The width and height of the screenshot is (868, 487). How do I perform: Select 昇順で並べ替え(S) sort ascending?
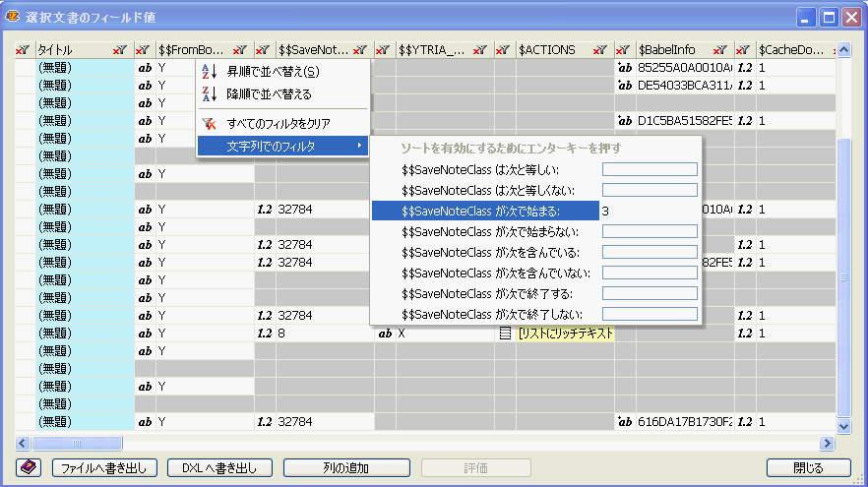[273, 72]
